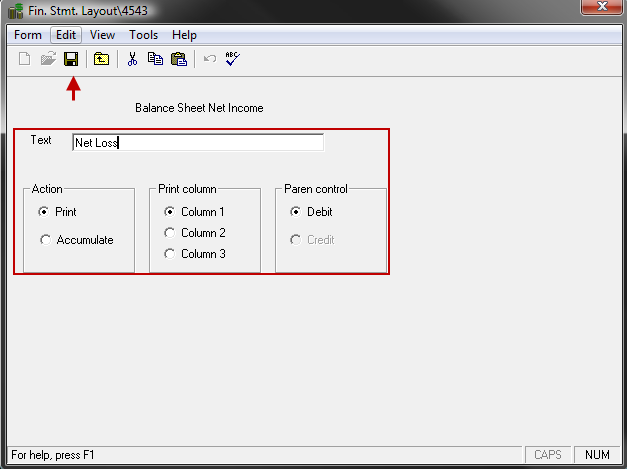The width and height of the screenshot is (627, 469).
Task: Click the Copy icon in toolbar
Action: point(155,59)
